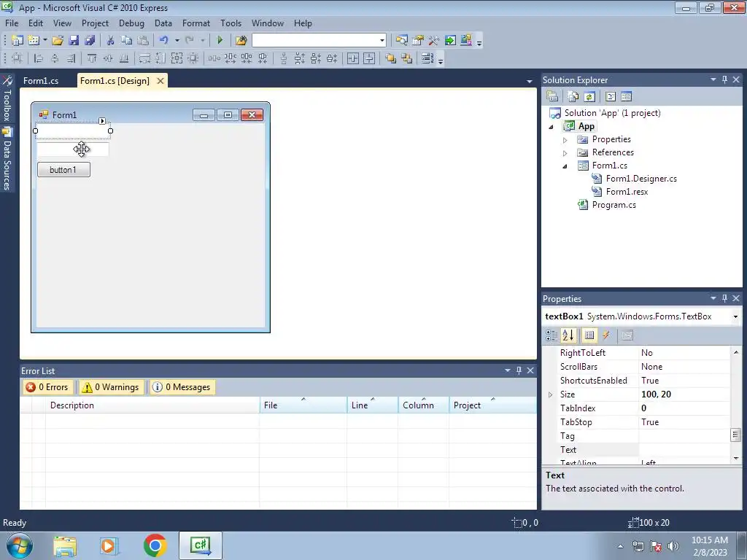Screen dimensions: 747x560
Task: Open the Data Sources side tab
Action: tap(7, 158)
